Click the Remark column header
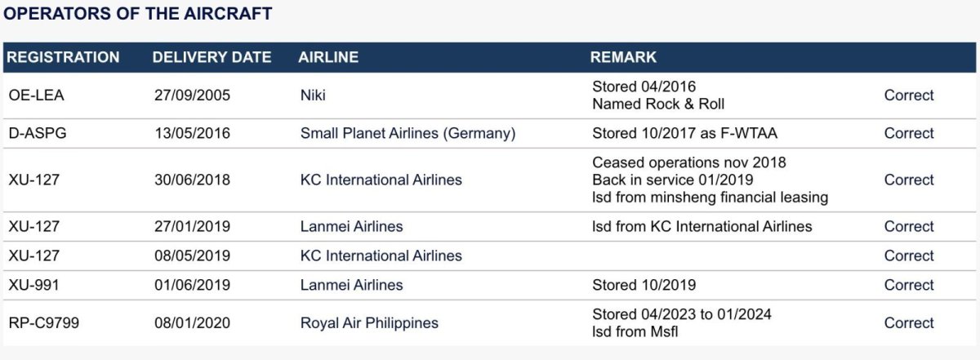Viewport: 980px width, 360px height. pos(623,57)
